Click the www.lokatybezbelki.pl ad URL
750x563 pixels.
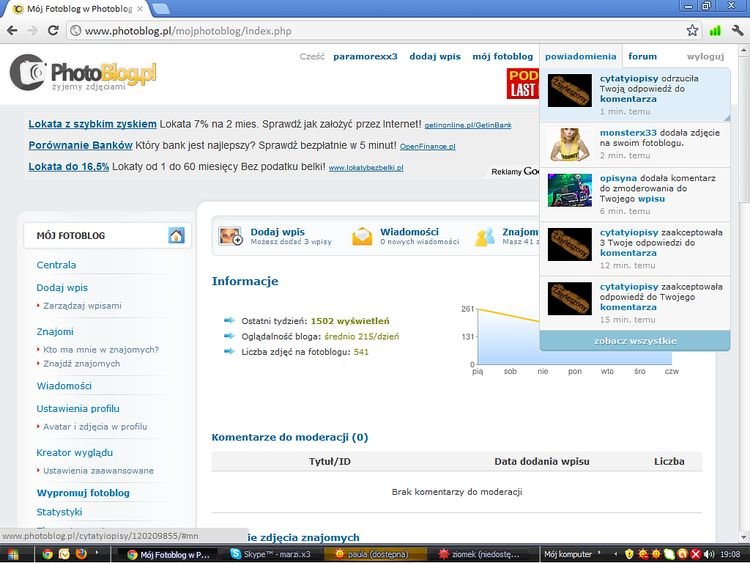tap(366, 168)
